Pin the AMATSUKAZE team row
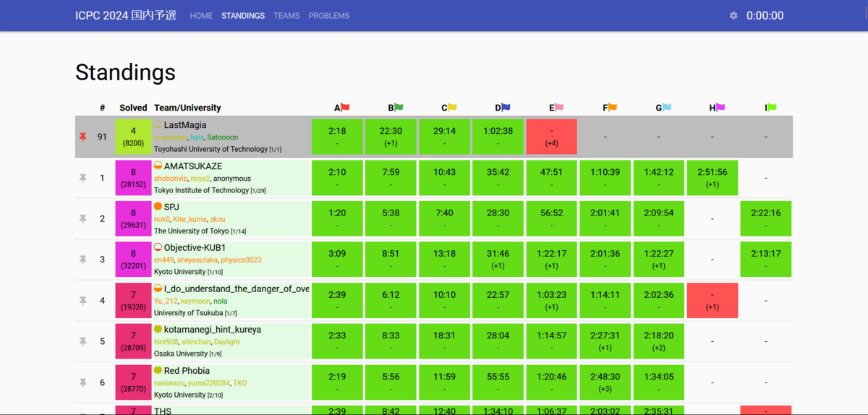Image resolution: width=868 pixels, height=415 pixels. click(x=82, y=178)
